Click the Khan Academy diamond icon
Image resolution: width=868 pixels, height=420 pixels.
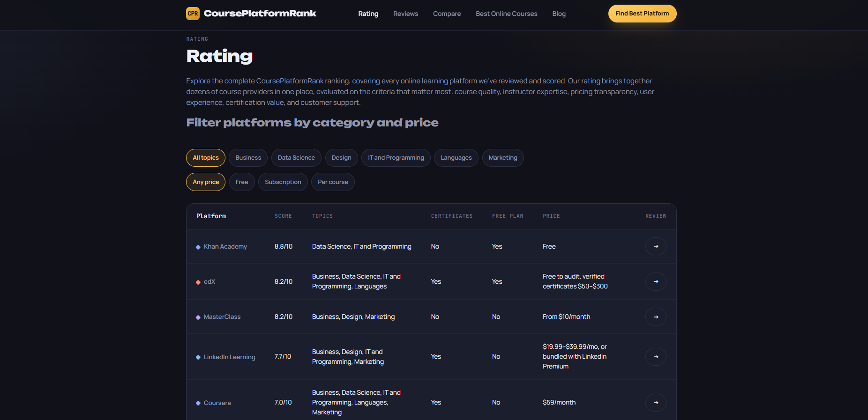point(198,247)
